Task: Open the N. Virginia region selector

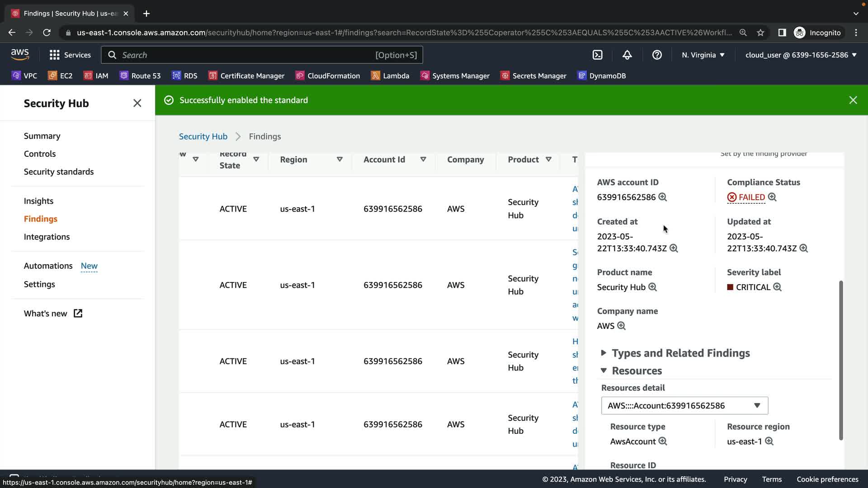Action: click(x=703, y=55)
